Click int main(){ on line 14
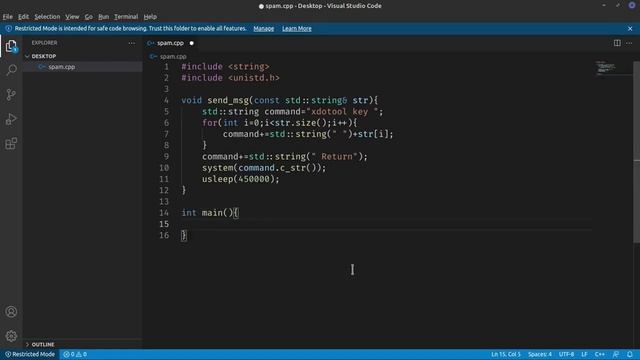This screenshot has height=360, width=640. [210, 213]
